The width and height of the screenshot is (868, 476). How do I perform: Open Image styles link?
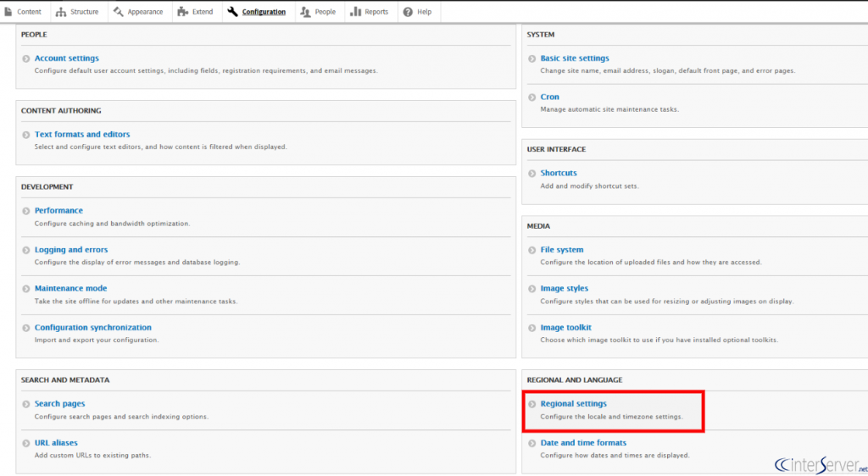564,289
